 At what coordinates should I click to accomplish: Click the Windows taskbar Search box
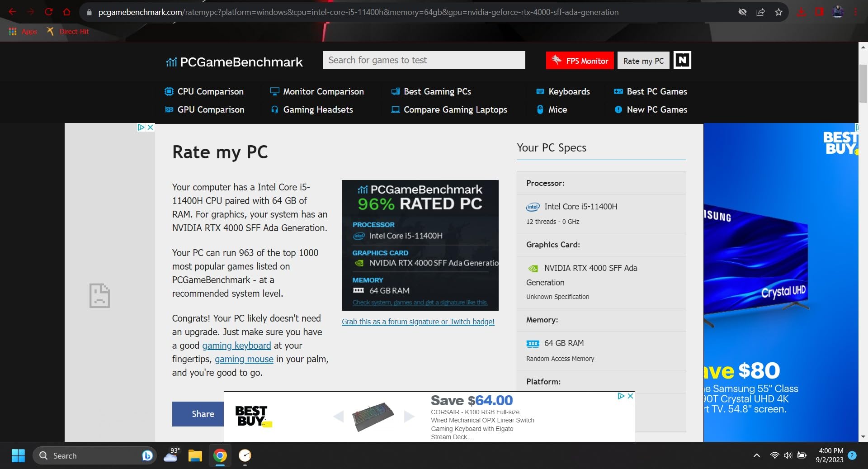pos(94,455)
